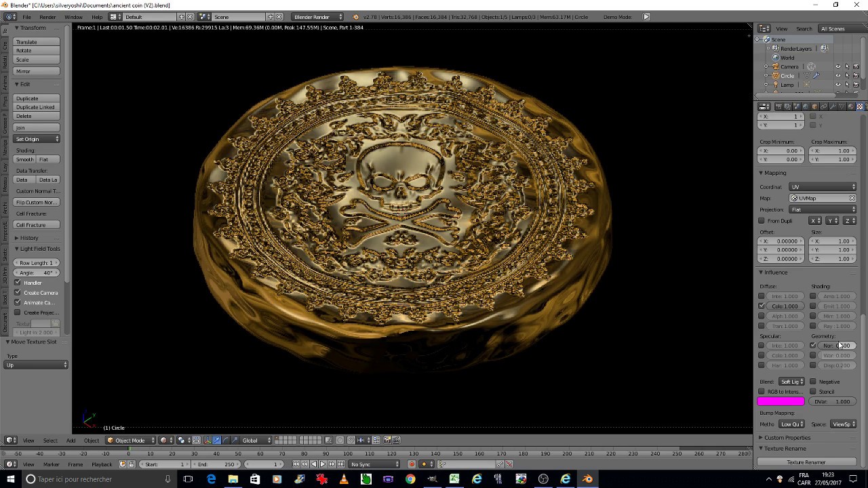Toggle the 3D manipulator widget icon
The image size is (868, 488).
tap(208, 440)
